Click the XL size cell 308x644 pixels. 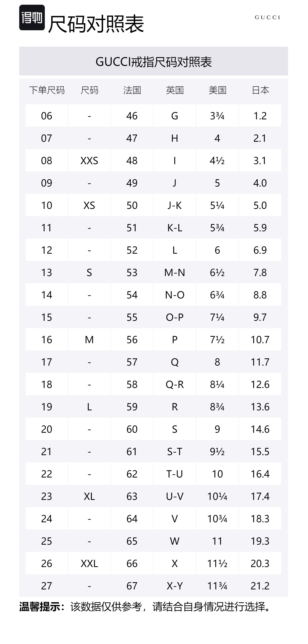pyautogui.click(x=89, y=496)
